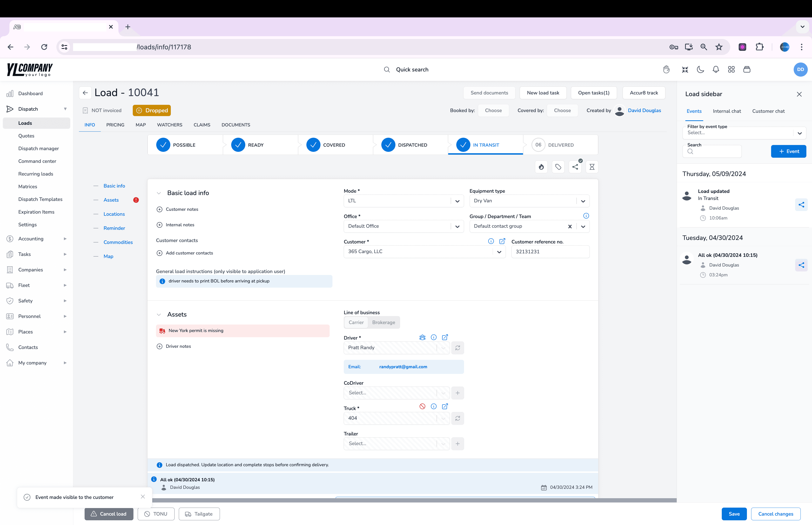The height and width of the screenshot is (525, 812).
Task: Click the DELIVERED progress step
Action: 560,145
